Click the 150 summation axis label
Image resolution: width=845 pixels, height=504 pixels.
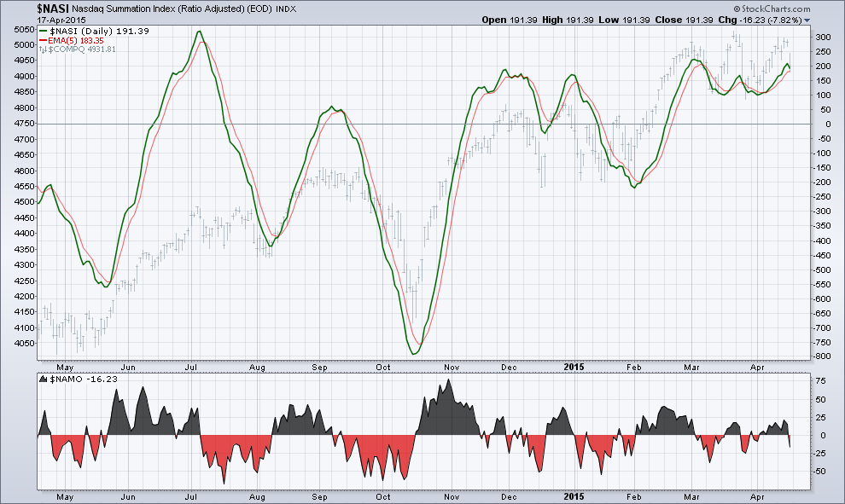pos(823,81)
